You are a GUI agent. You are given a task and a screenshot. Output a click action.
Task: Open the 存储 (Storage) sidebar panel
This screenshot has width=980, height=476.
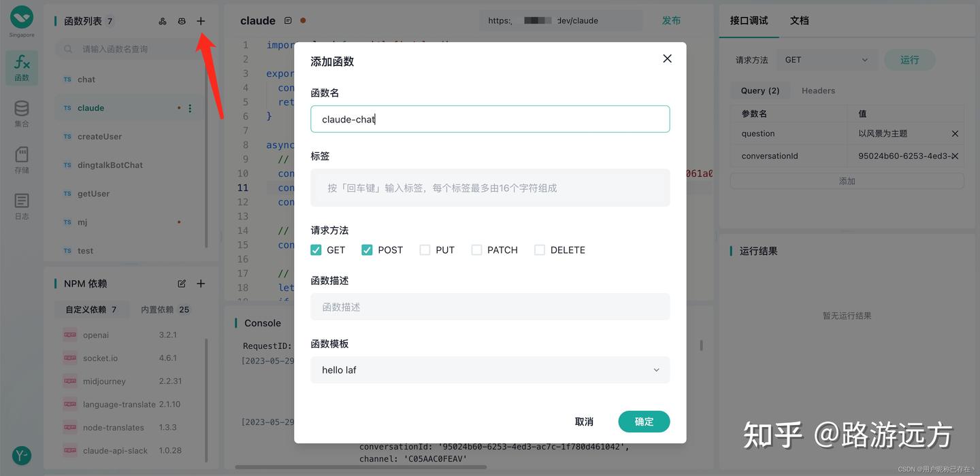(x=21, y=158)
